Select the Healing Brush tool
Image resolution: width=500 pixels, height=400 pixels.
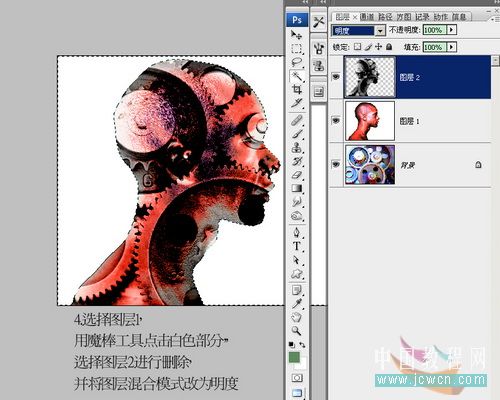296,120
